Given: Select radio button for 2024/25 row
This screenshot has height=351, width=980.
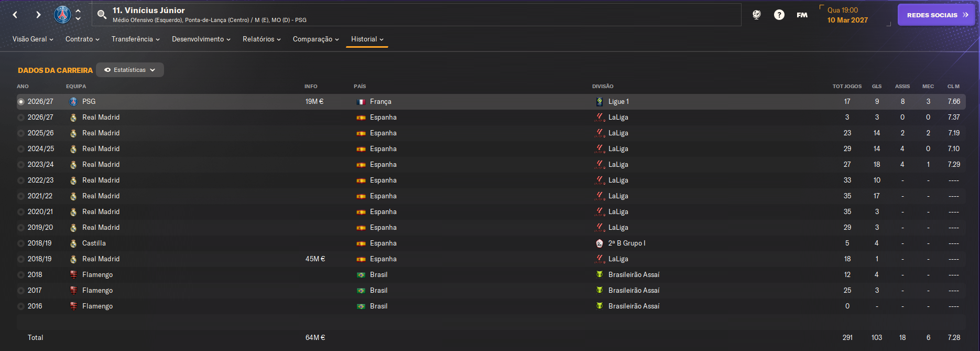Looking at the screenshot, I should point(21,149).
